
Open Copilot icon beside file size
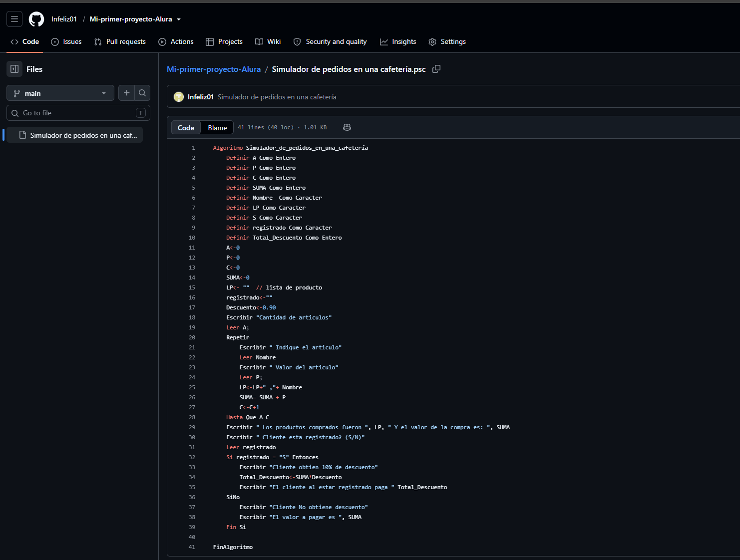point(347,127)
